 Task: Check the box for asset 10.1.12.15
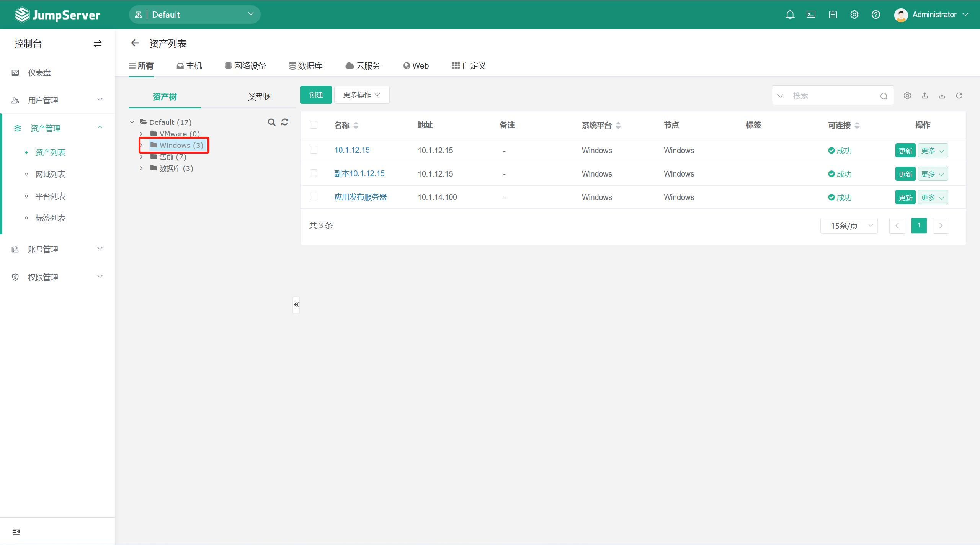pos(314,150)
